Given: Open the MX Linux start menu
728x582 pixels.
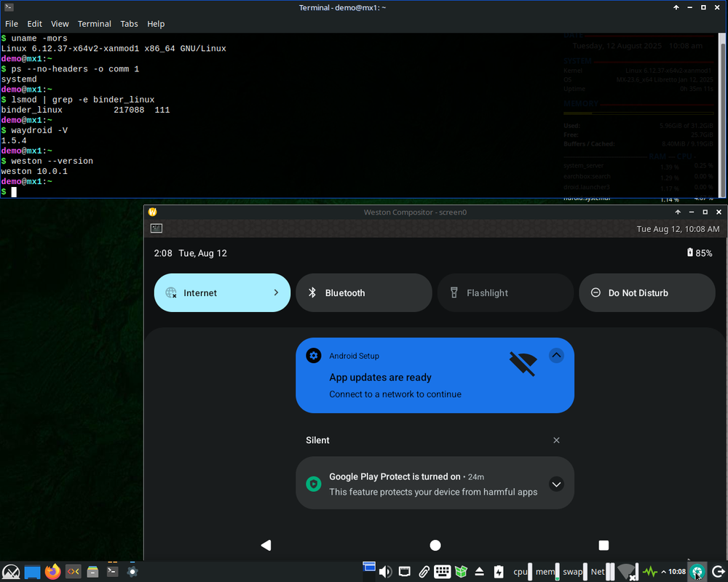Looking at the screenshot, I should [11, 571].
